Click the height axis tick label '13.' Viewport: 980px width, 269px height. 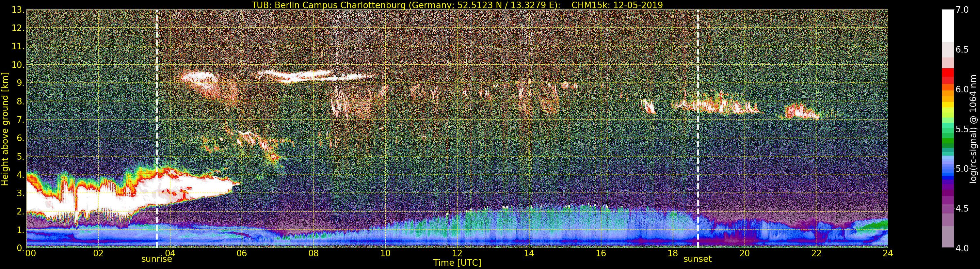tap(18, 10)
